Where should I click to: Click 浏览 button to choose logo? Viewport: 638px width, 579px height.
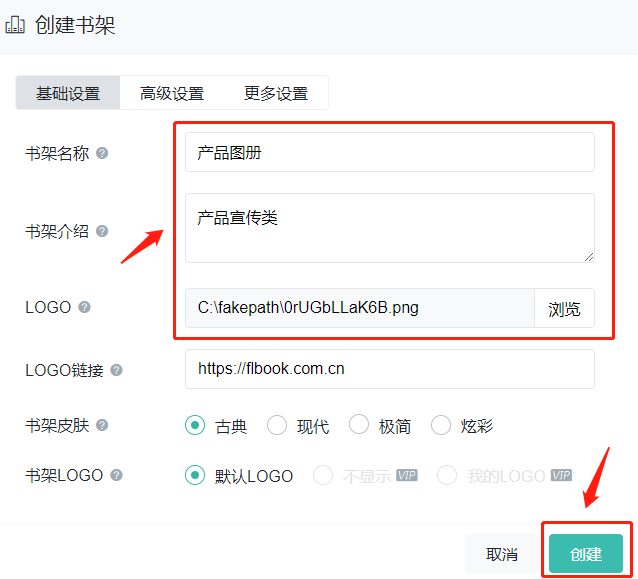[x=564, y=308]
